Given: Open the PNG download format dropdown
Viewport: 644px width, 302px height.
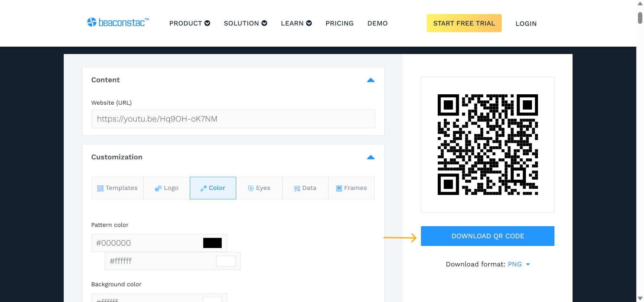Looking at the screenshot, I should click(x=518, y=264).
